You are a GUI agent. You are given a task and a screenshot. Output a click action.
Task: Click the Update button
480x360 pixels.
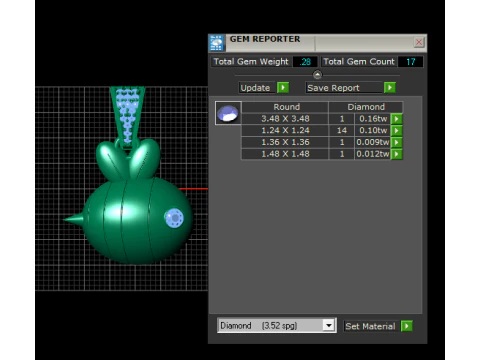pos(257,88)
